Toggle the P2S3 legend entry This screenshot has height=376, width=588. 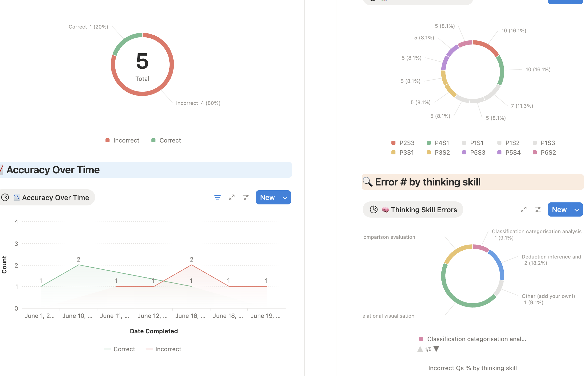click(403, 143)
